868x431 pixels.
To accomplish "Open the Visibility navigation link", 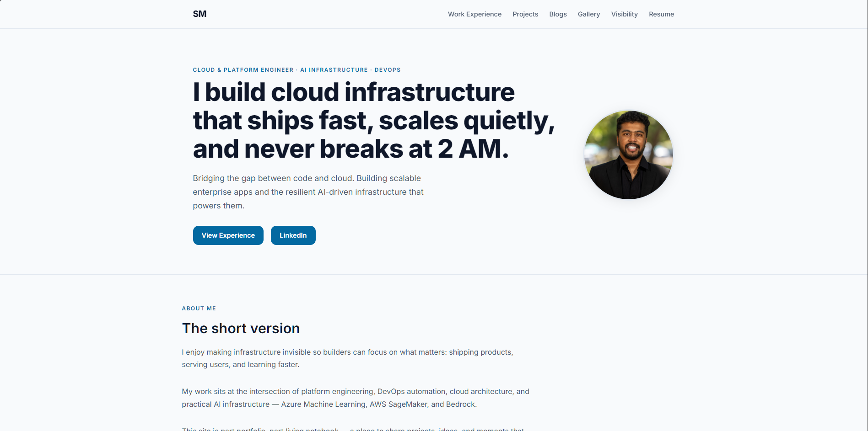I will (624, 14).
